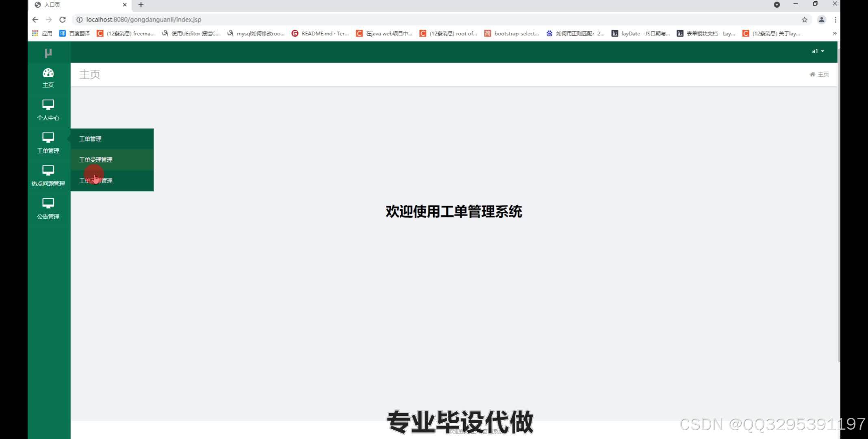The width and height of the screenshot is (868, 439).
Task: Open the root of... bookmark
Action: [x=449, y=33]
